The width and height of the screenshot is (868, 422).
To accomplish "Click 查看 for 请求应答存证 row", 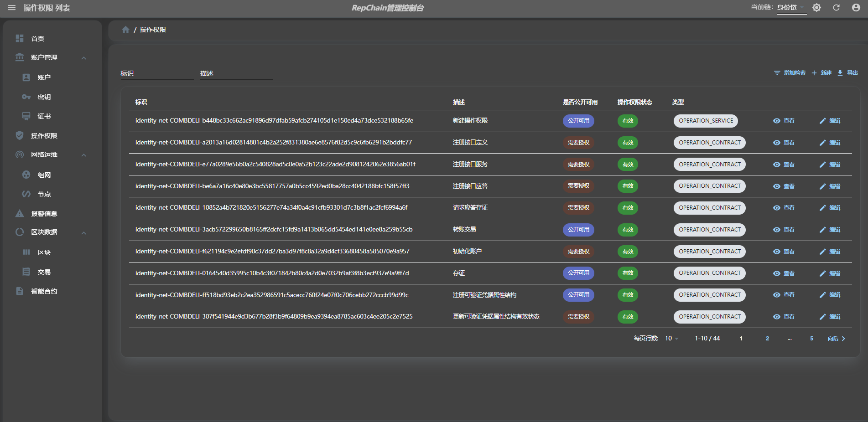I will (x=784, y=208).
